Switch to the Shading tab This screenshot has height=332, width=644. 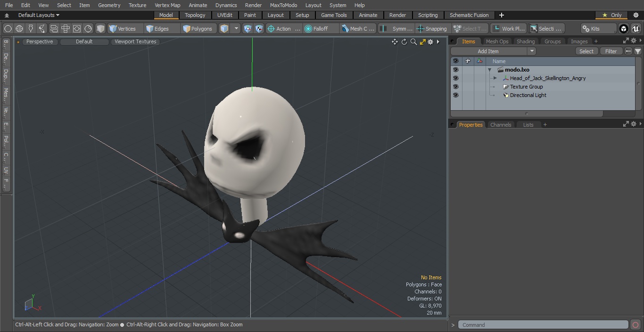(526, 41)
